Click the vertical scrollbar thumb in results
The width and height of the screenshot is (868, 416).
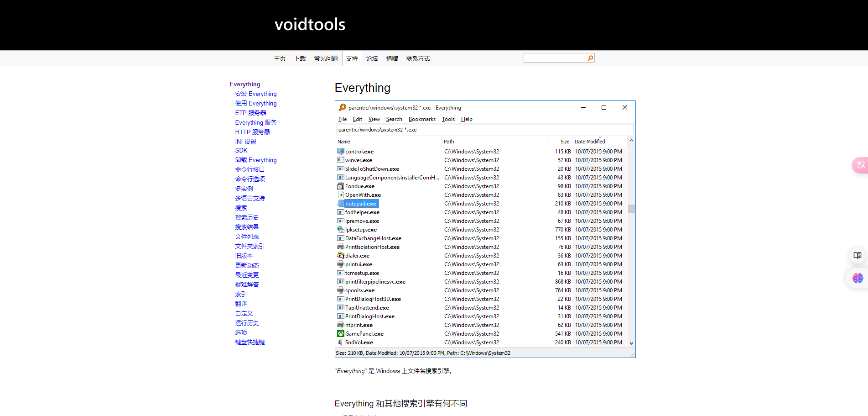click(x=631, y=209)
